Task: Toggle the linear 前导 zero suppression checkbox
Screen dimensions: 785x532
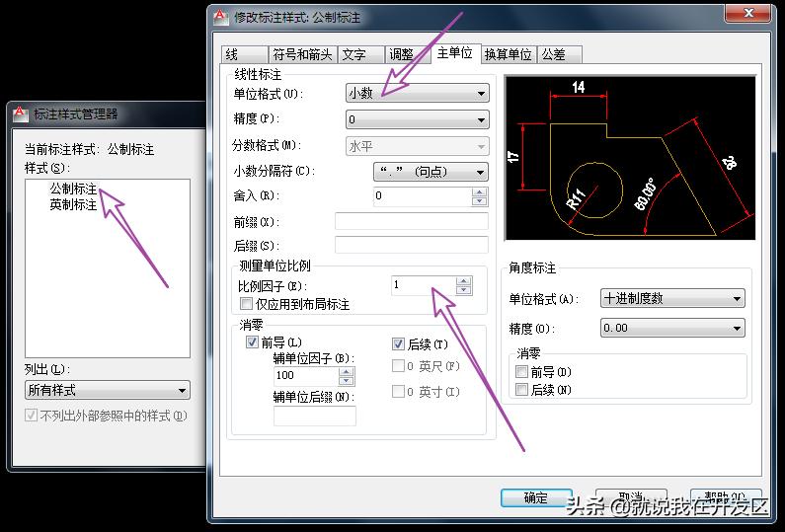Action: pos(253,342)
